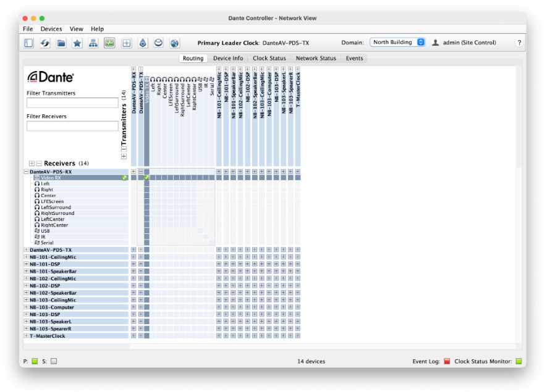Open the File menu
545x392 pixels.
[x=28, y=29]
